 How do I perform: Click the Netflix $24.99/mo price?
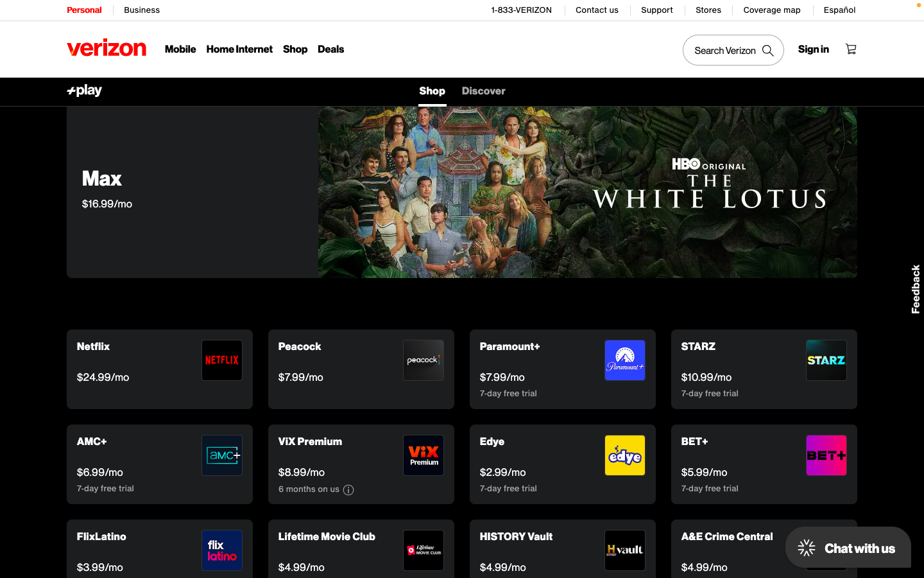point(103,378)
